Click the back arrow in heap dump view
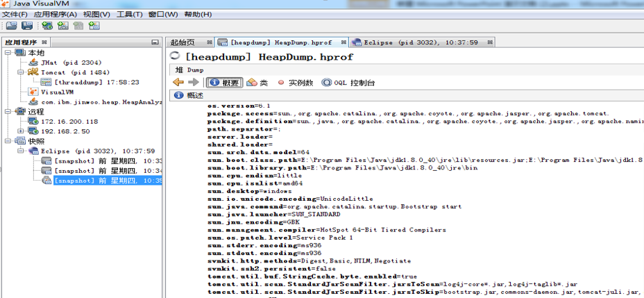This screenshot has height=298, width=644. coord(178,82)
